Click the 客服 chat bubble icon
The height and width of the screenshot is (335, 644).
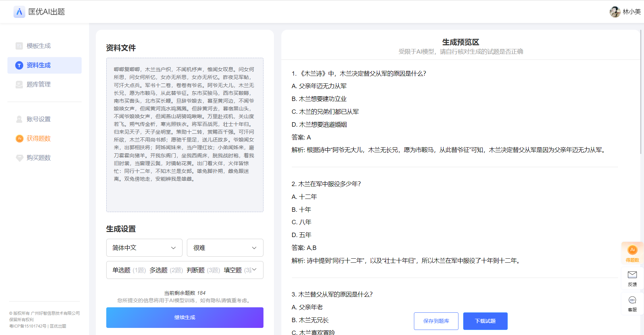(x=632, y=300)
